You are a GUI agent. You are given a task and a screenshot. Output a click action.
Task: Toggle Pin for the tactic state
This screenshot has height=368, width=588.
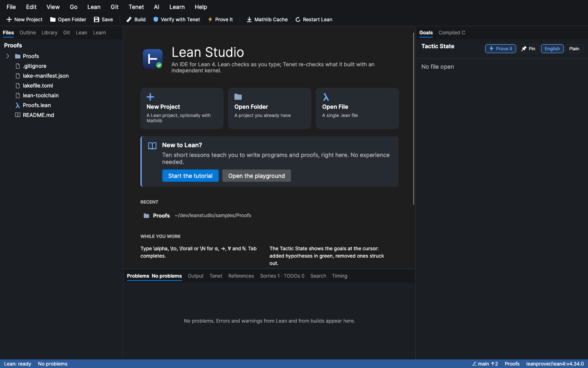[x=528, y=49]
